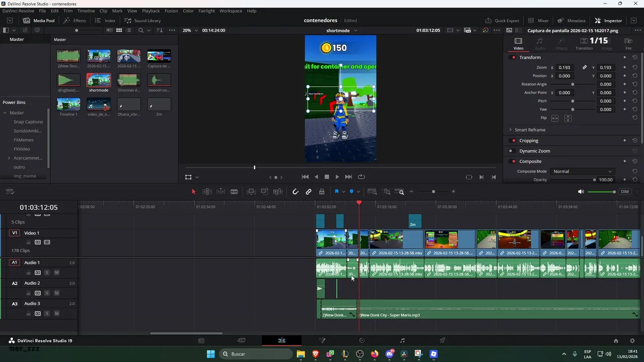The width and height of the screenshot is (644, 362).
Task: Edit the Zoom X value field
Action: click(x=565, y=67)
